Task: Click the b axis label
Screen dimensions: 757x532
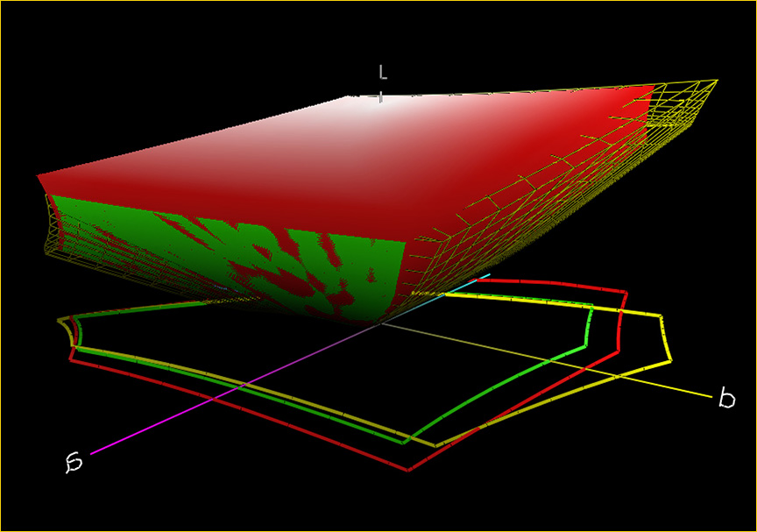Action: tap(726, 399)
